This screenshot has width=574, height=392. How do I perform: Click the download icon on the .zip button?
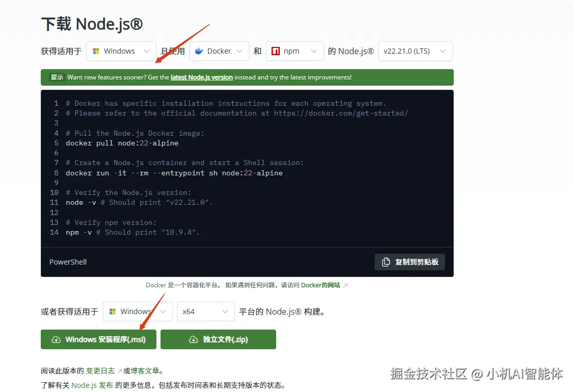(193, 339)
